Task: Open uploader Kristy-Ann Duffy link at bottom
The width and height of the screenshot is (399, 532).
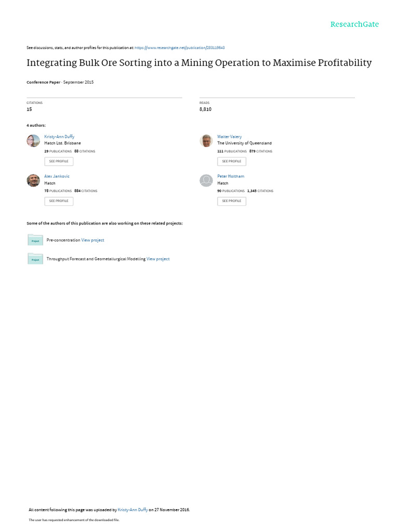Action: click(x=132, y=510)
